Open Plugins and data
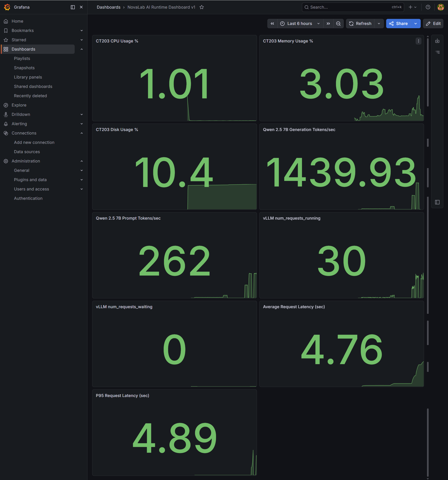Screen dimensions: 448x480 30,180
